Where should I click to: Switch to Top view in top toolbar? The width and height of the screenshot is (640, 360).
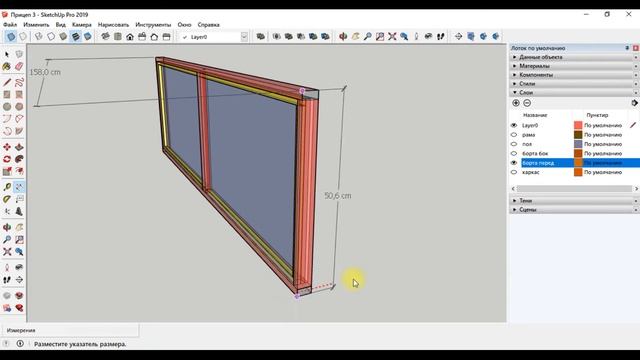[x=118, y=37]
